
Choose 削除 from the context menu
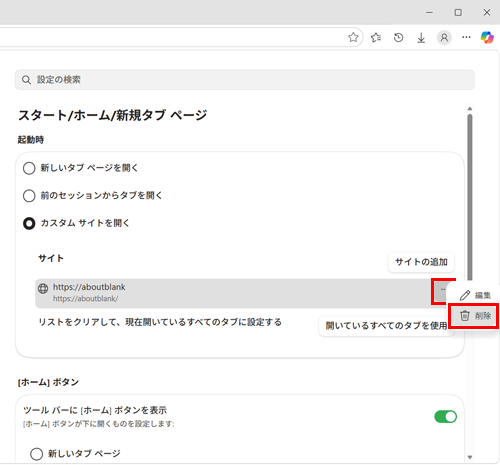coord(475,316)
